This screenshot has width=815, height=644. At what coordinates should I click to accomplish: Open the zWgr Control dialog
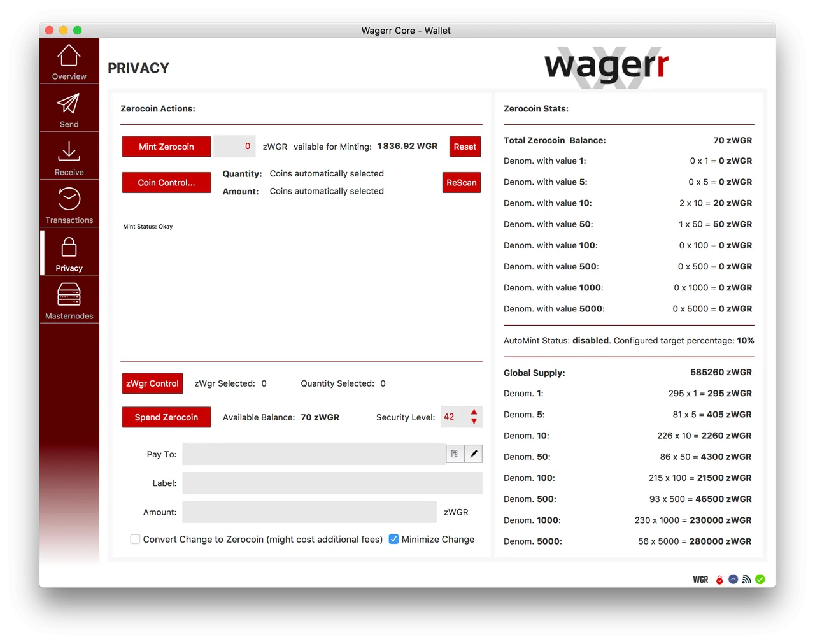pyautogui.click(x=152, y=383)
